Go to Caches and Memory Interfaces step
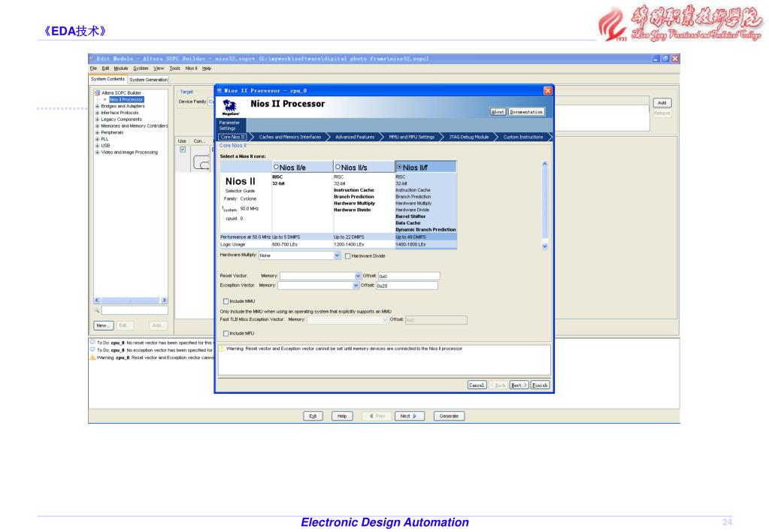Image resolution: width=769 pixels, height=532 pixels. coord(290,138)
